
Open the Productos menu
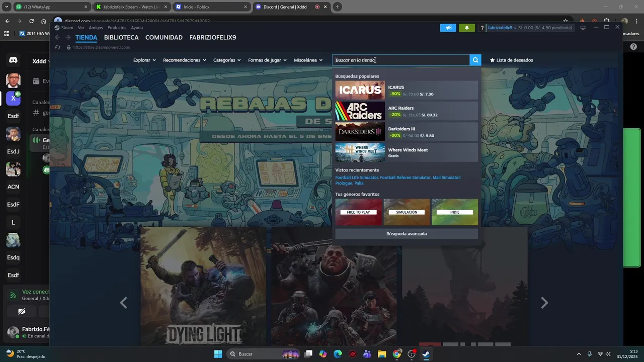[x=117, y=28]
